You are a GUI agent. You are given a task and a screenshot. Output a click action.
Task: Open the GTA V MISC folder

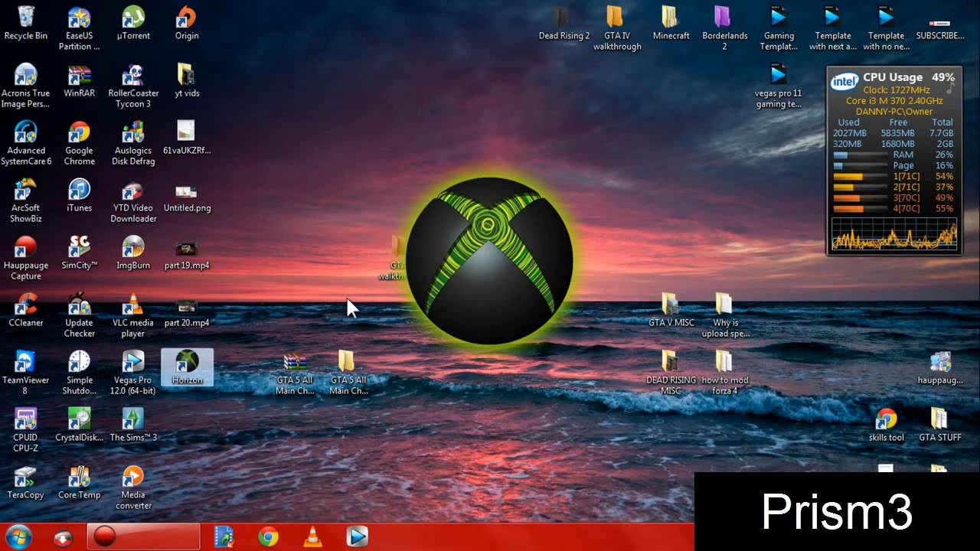click(x=671, y=310)
